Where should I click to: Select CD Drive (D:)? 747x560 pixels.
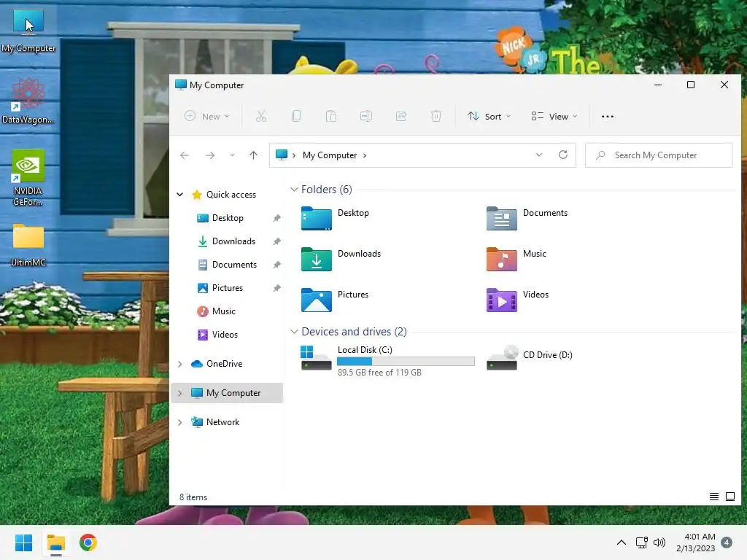[x=530, y=357]
